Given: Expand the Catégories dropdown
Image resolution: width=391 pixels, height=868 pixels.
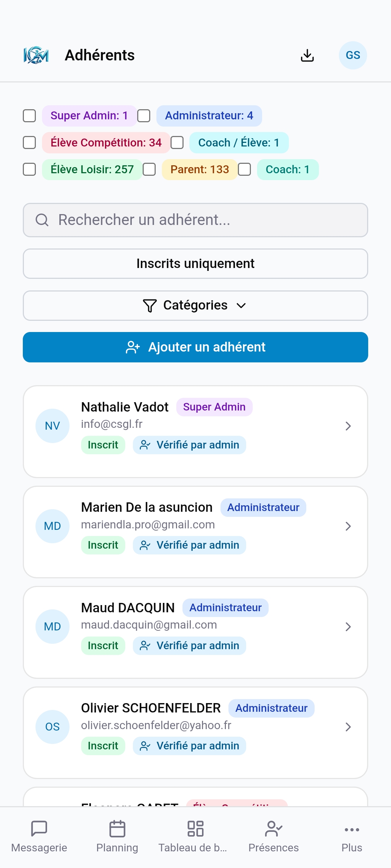Looking at the screenshot, I should (195, 306).
